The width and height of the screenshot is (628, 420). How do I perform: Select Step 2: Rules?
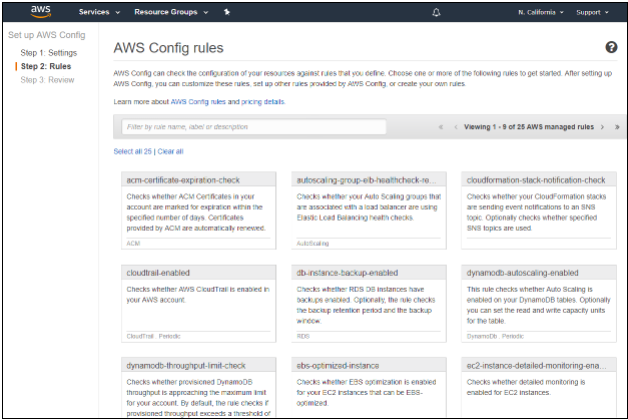46,66
